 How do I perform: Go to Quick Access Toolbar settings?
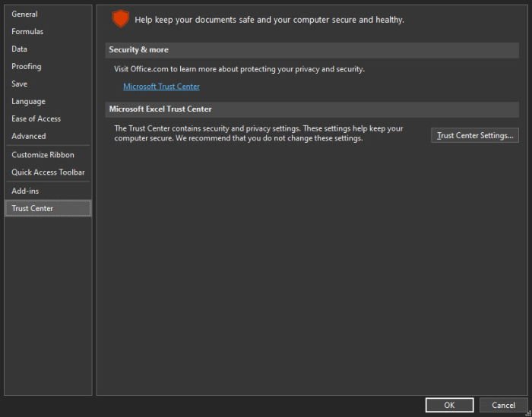[48, 172]
